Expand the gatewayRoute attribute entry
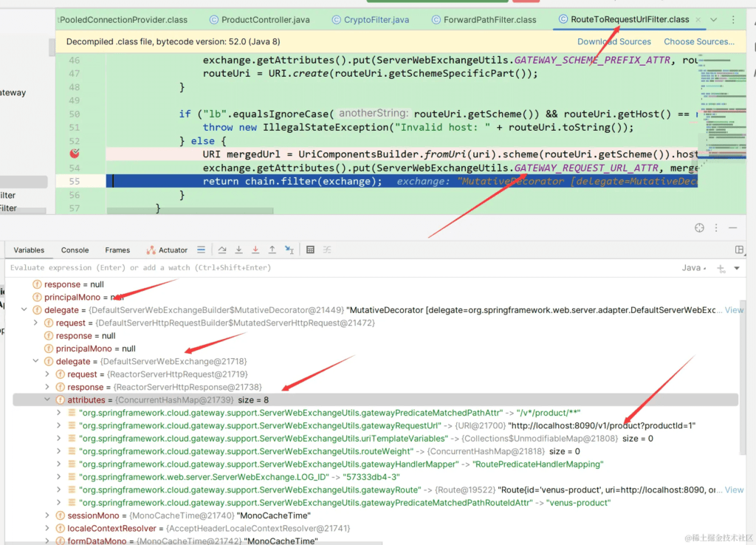 pyautogui.click(x=60, y=490)
